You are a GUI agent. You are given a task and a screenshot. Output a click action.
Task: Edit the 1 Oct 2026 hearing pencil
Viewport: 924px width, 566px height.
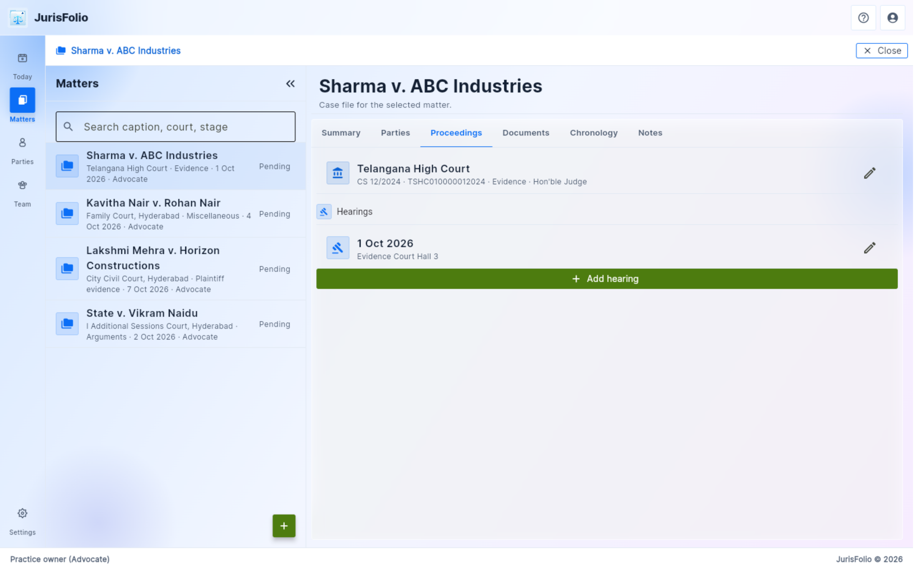tap(869, 248)
